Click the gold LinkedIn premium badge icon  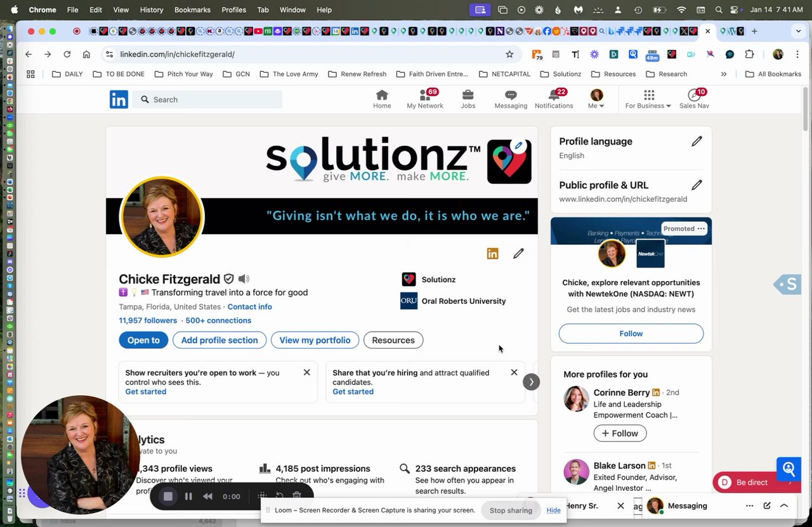tap(492, 254)
